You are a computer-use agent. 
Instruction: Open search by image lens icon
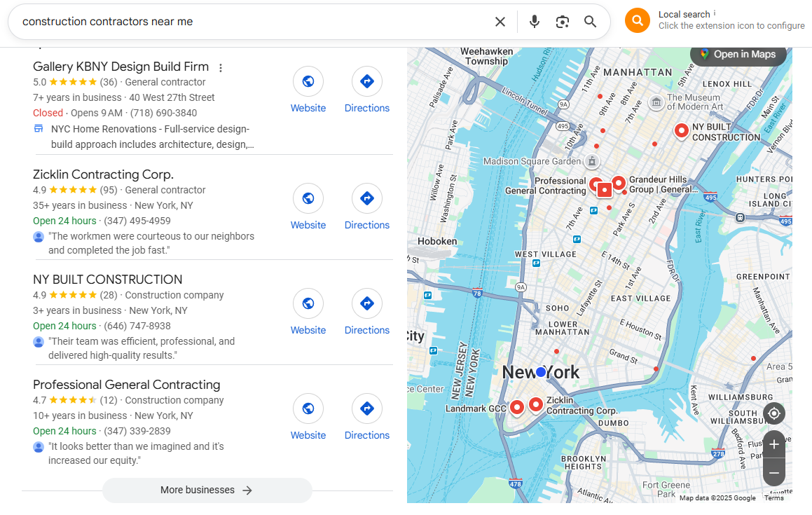[563, 22]
